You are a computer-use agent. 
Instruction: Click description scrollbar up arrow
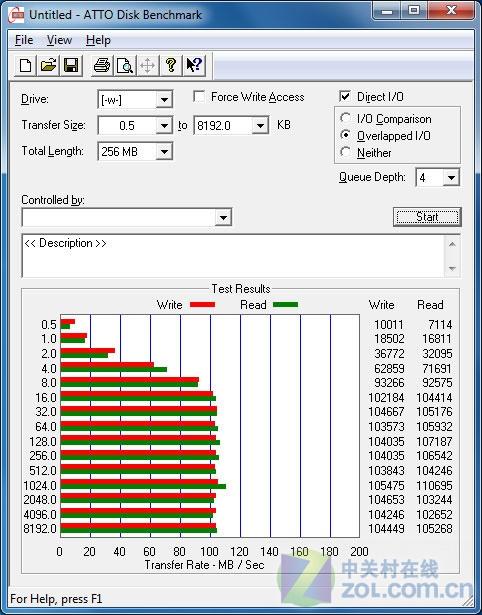pyautogui.click(x=452, y=244)
